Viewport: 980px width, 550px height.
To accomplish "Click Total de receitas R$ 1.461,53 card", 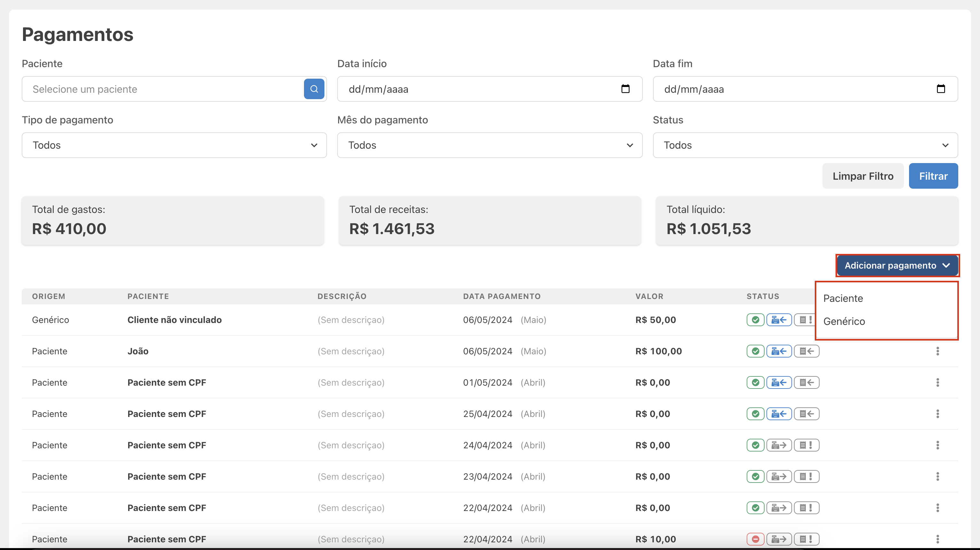I will pyautogui.click(x=490, y=221).
